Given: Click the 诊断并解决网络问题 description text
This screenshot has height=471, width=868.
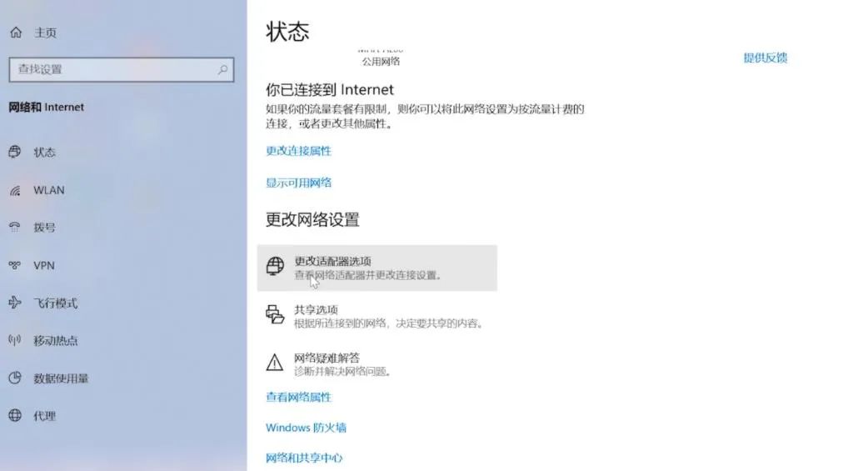Looking at the screenshot, I should pos(342,371).
